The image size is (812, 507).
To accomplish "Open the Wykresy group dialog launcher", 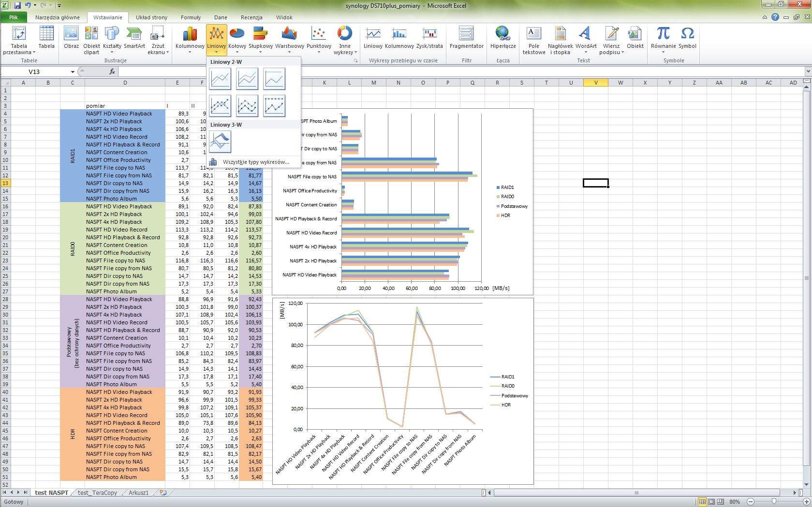I will [355, 61].
